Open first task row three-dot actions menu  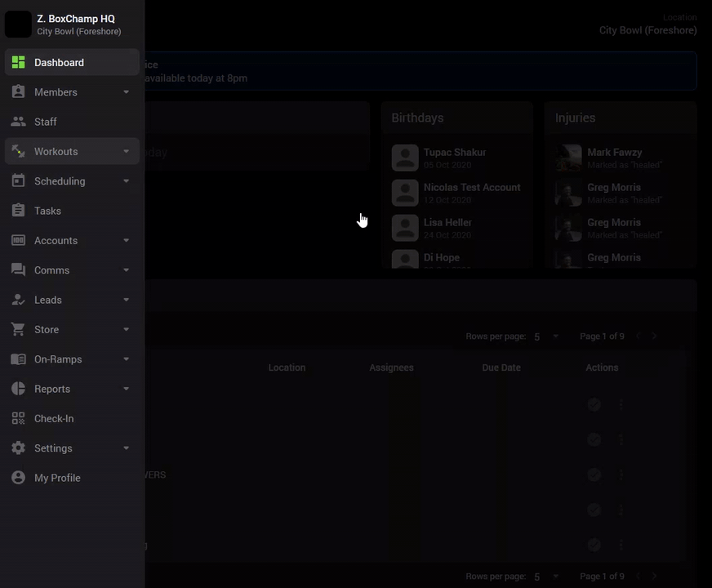(621, 404)
